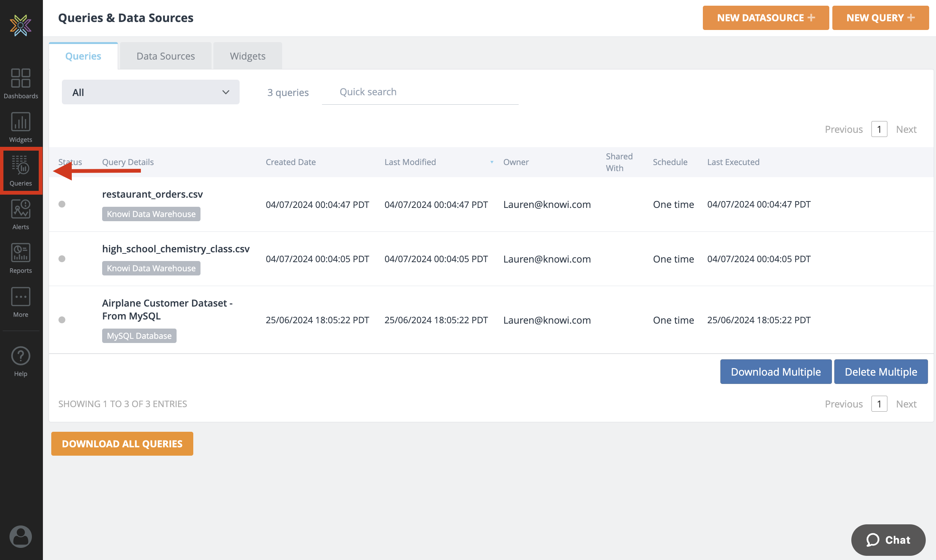Click status dot for Airplane Customer Dataset
This screenshot has width=936, height=560.
62,320
